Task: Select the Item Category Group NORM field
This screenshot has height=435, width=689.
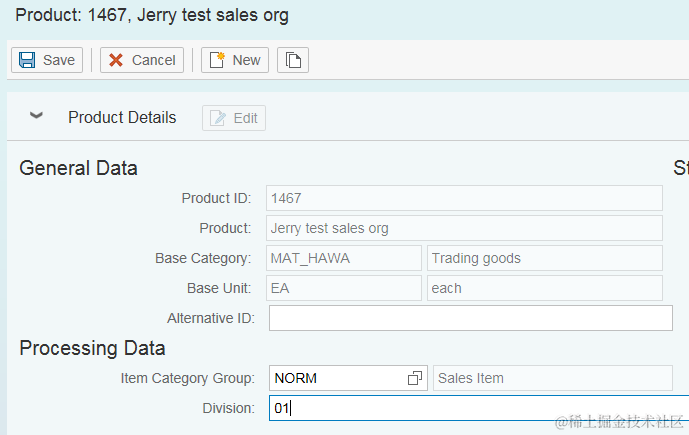Action: pos(335,378)
